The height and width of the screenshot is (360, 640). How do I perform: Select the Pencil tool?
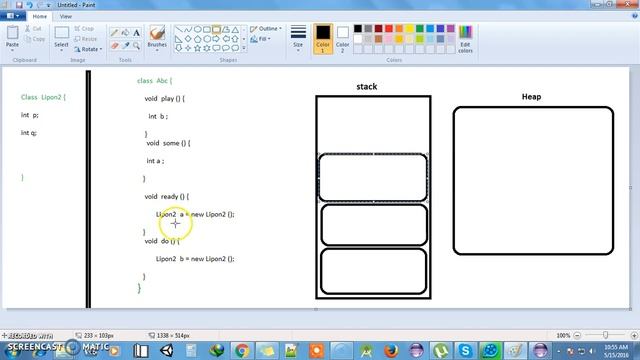click(114, 33)
